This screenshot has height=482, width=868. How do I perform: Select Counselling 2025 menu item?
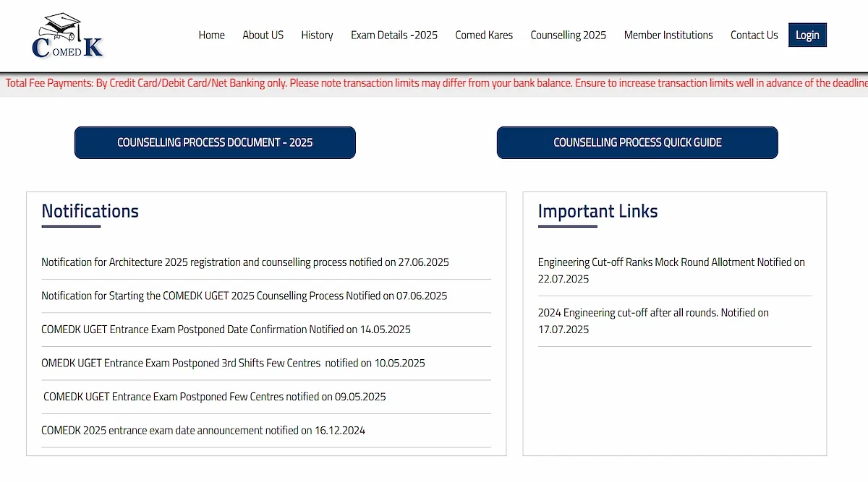click(x=569, y=35)
